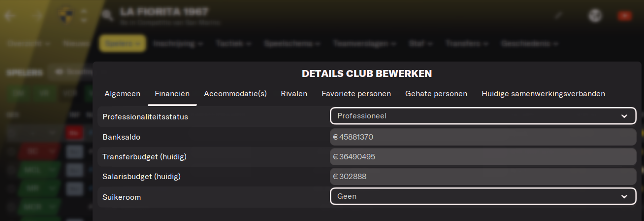Click the back arrow in top bar
The width and height of the screenshot is (644, 221).
click(10, 15)
